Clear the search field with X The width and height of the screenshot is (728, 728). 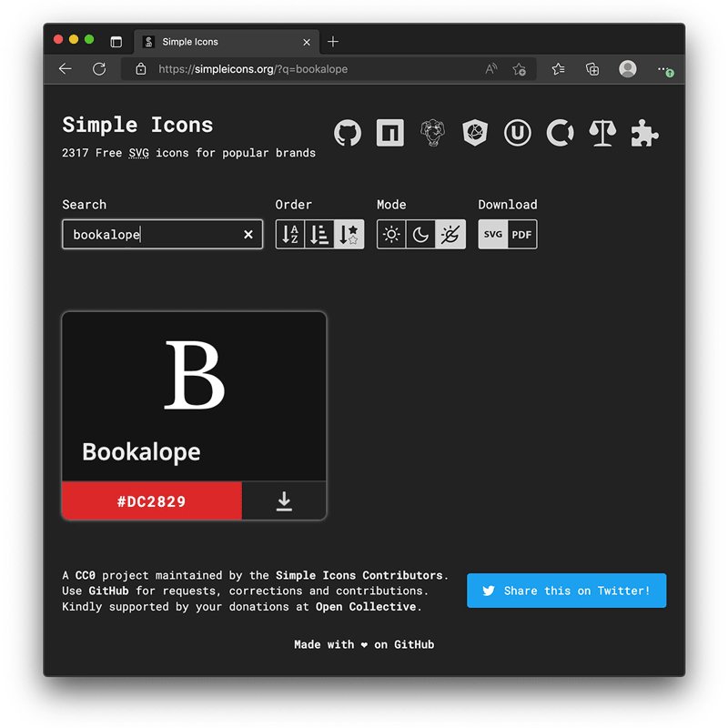248,235
